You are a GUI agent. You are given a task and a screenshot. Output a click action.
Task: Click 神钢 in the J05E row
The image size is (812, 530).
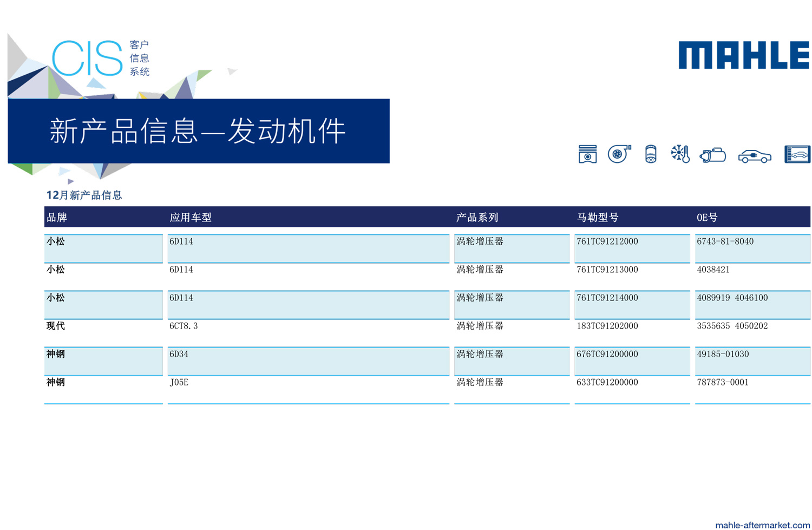(x=56, y=382)
